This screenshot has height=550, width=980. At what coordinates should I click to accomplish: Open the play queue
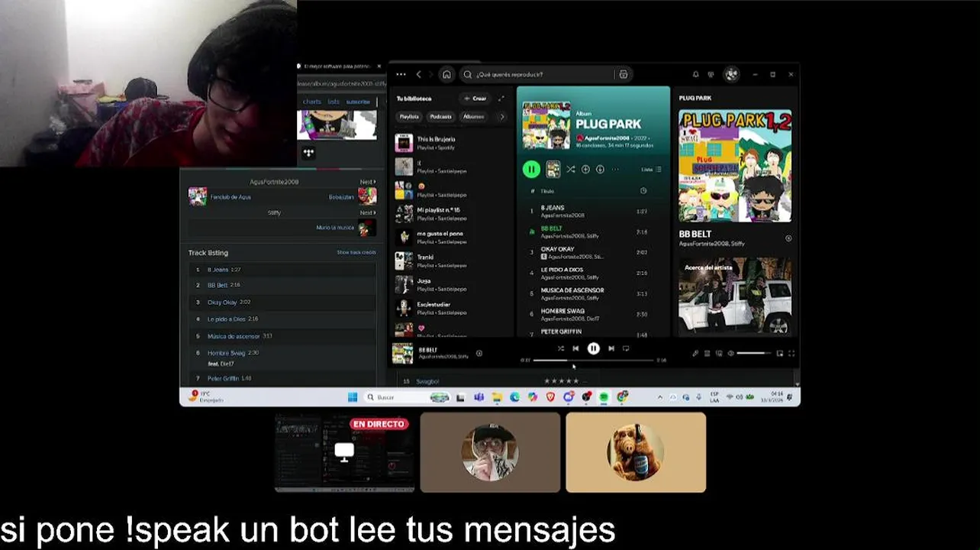pyautogui.click(x=708, y=353)
